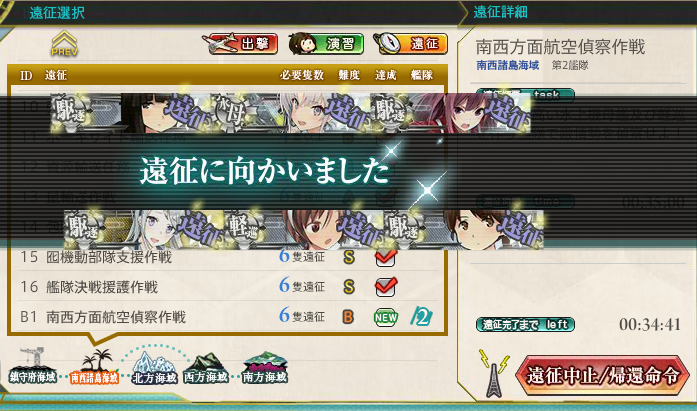Select expedition 16 艦隊決戦援護作戦 row
The image size is (697, 411).
coord(228,287)
